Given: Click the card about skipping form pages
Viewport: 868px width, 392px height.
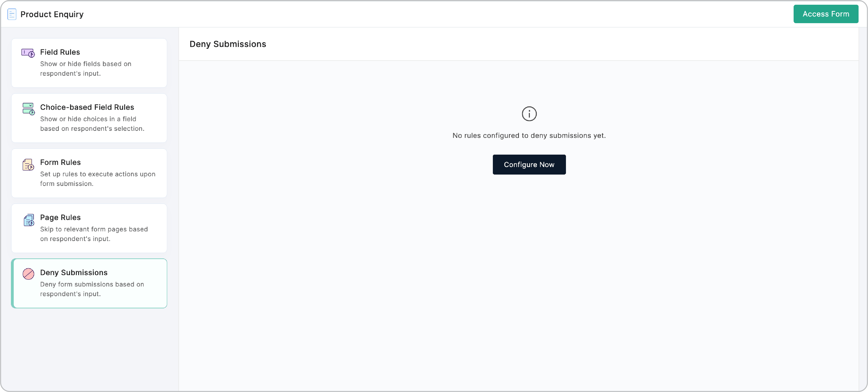Looking at the screenshot, I should pos(94,234).
